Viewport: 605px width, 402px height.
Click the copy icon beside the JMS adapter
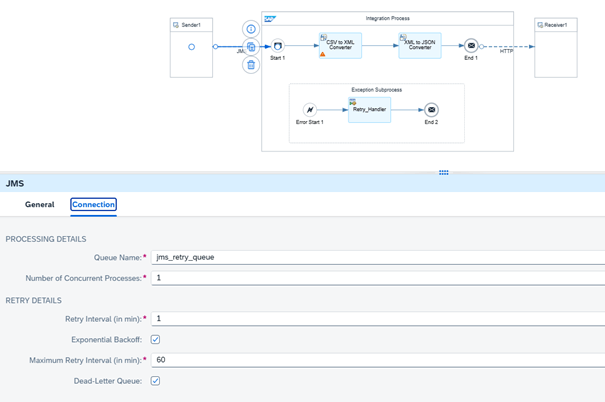point(251,47)
